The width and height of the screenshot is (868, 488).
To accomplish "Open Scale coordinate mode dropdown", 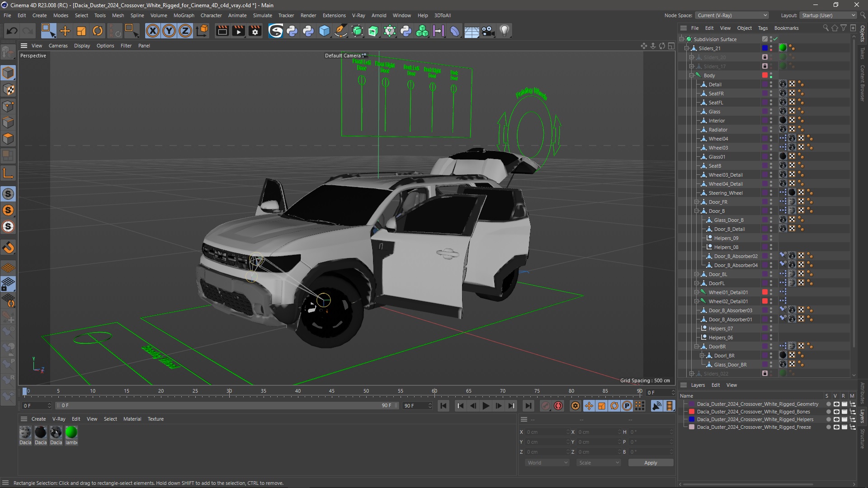I will [x=599, y=463].
